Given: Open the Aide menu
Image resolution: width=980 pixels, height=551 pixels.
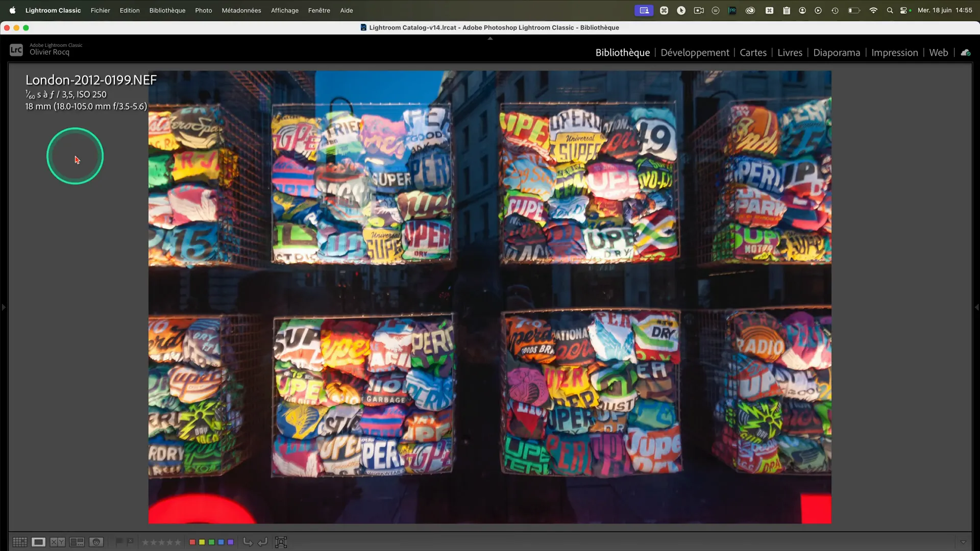Looking at the screenshot, I should pos(347,10).
